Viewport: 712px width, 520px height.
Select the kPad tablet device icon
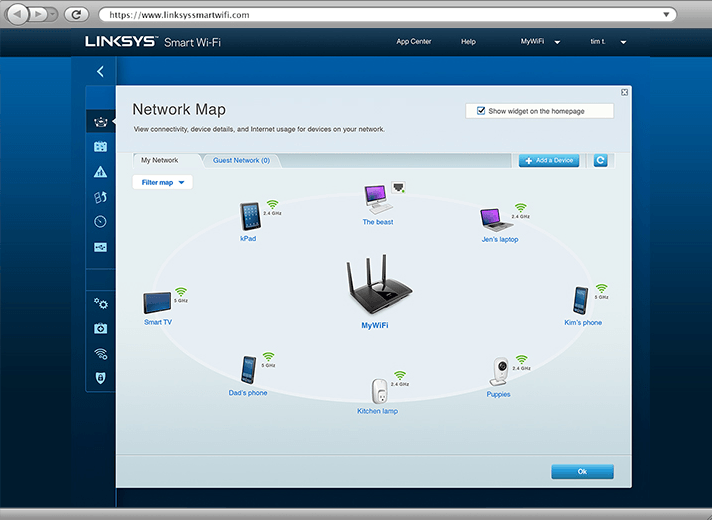250,216
